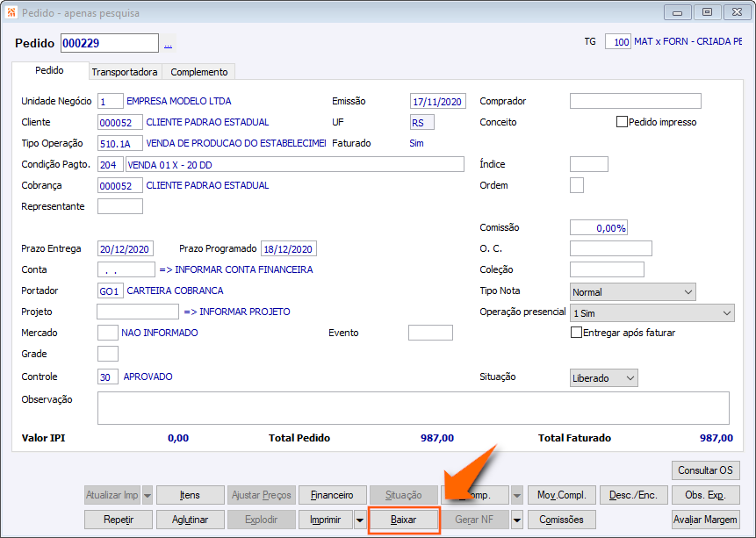Expand the arrow next to Atualizar Imp
The width and height of the screenshot is (756, 538).
148,495
